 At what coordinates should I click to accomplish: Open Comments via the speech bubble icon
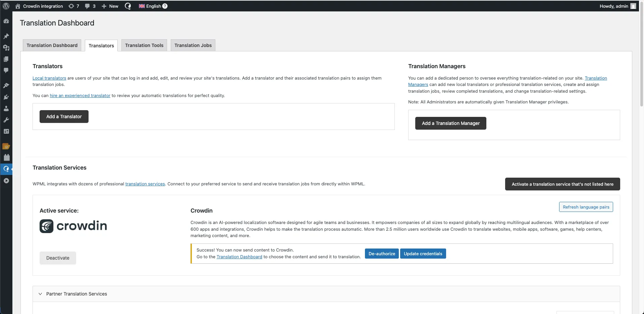pos(6,71)
